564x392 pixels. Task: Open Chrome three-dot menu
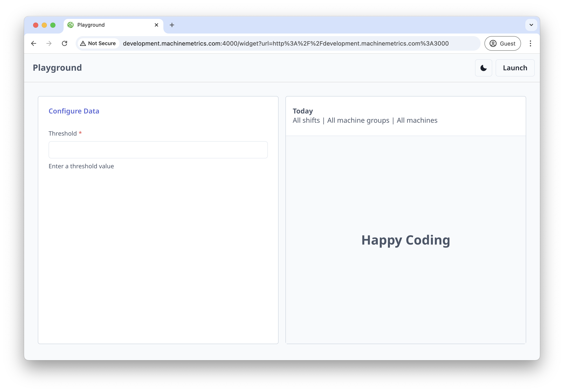click(x=530, y=43)
